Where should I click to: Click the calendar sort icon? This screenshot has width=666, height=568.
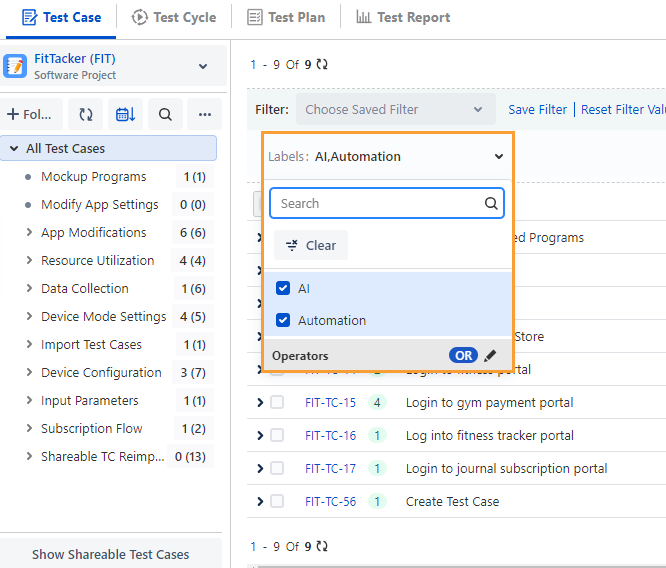126,114
